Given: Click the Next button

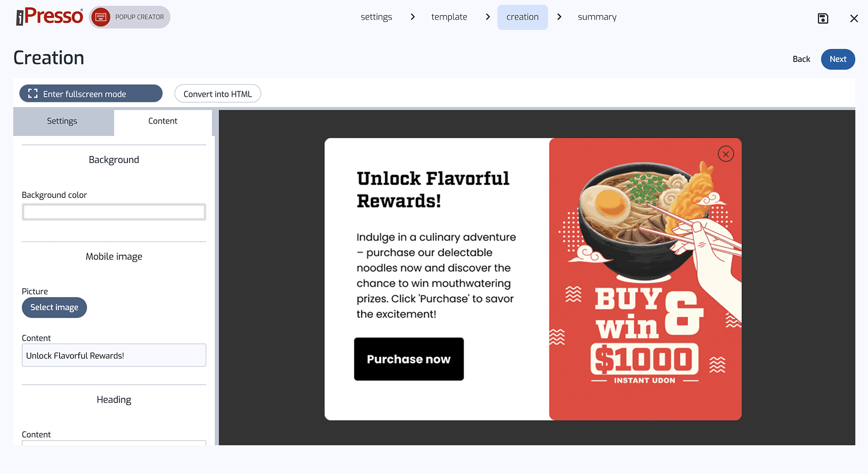Looking at the screenshot, I should (838, 59).
